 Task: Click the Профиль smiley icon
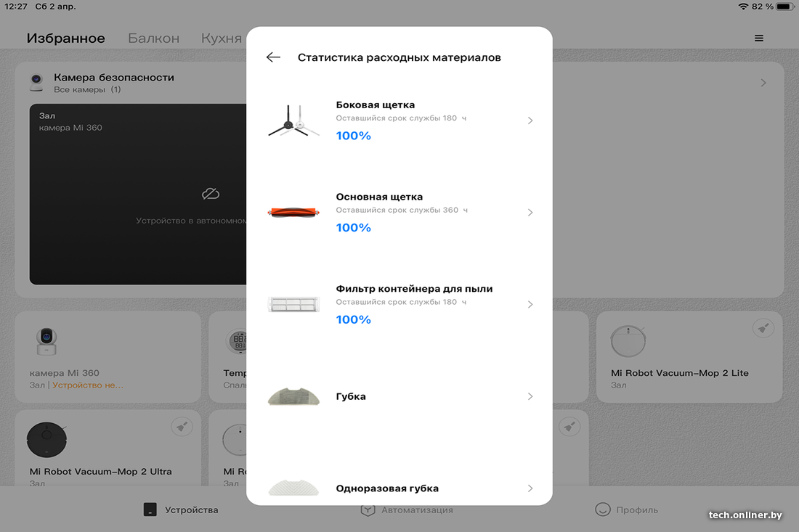602,510
